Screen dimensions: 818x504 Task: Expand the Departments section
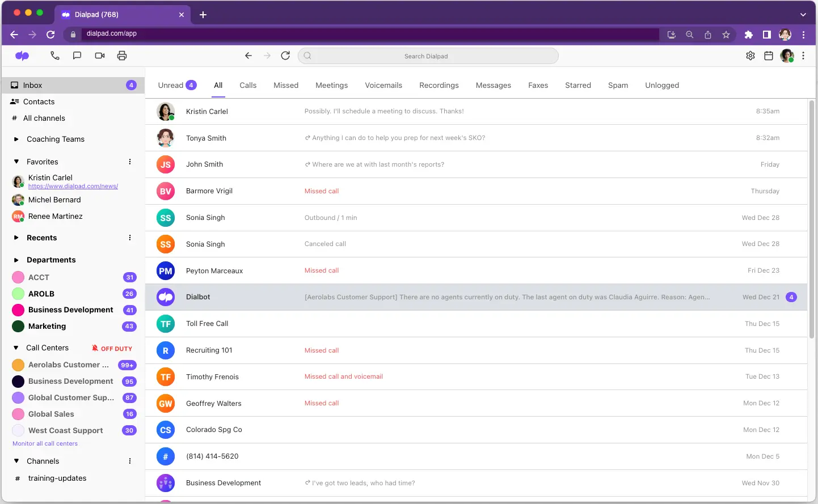pos(17,260)
